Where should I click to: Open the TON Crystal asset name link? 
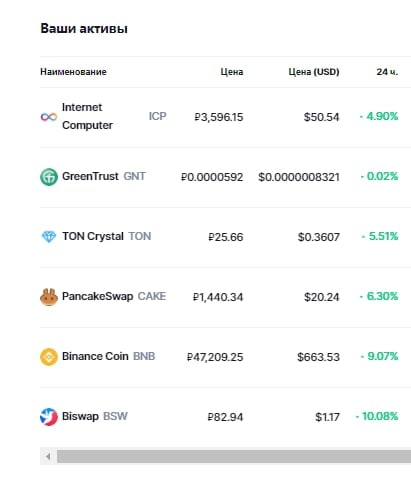tap(93, 236)
